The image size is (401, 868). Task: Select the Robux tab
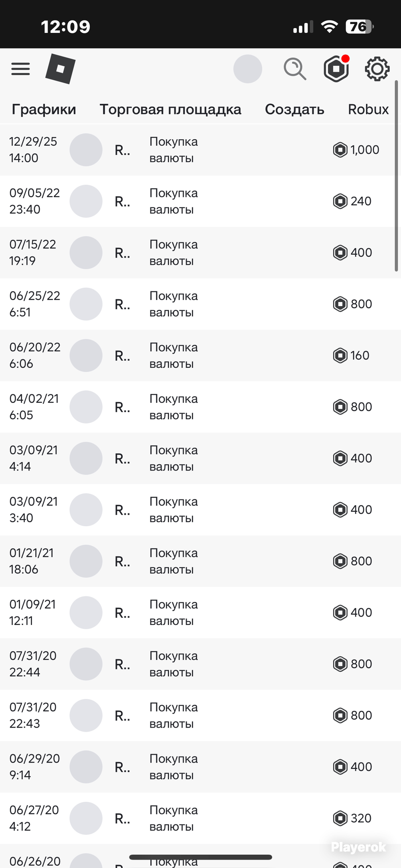(368, 109)
